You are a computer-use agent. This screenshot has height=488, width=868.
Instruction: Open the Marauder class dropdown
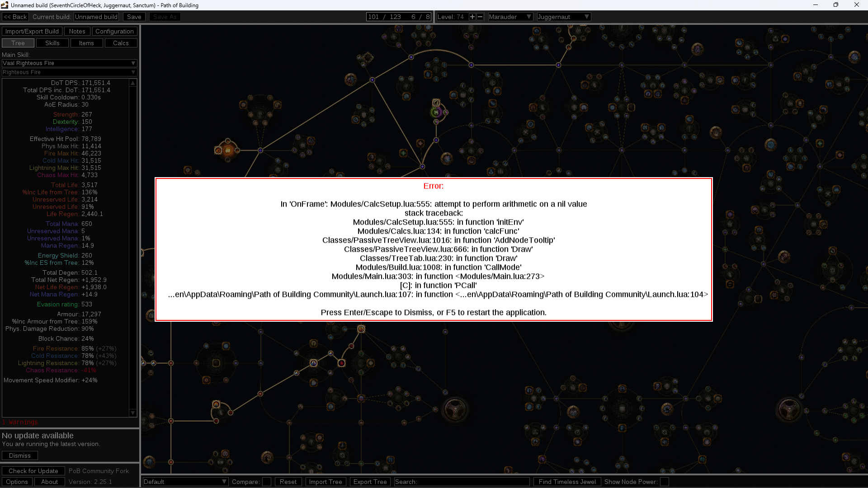click(510, 16)
